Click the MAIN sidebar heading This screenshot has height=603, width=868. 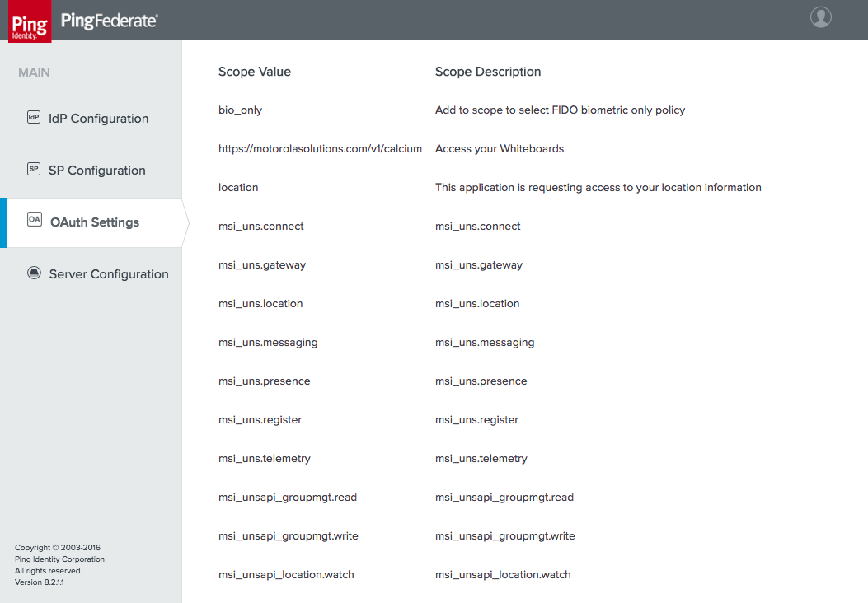coord(34,72)
